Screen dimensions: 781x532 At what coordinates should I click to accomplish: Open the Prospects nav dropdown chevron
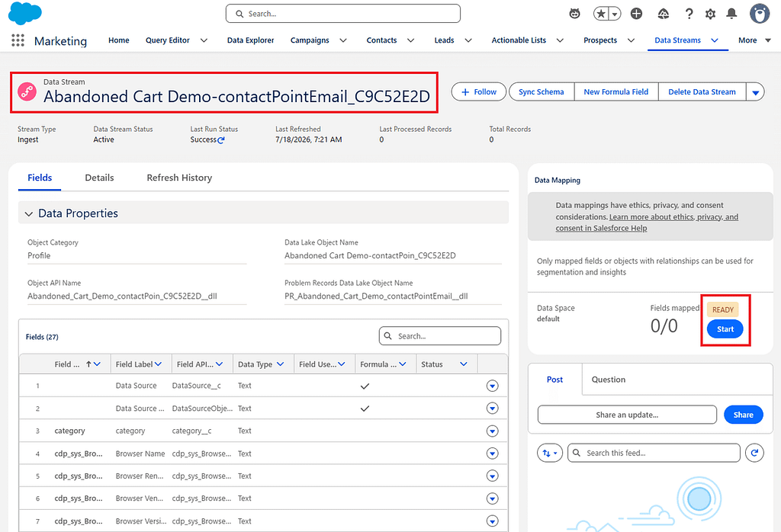tap(631, 40)
